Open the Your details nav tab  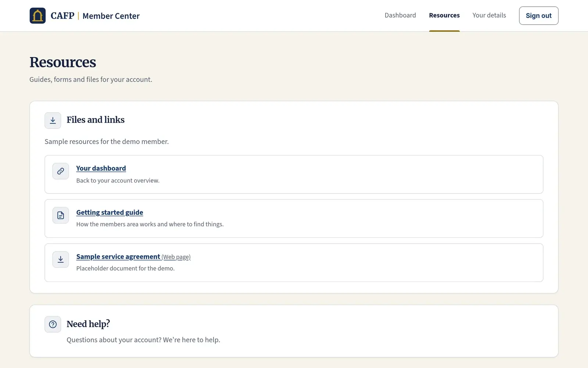[x=489, y=15]
